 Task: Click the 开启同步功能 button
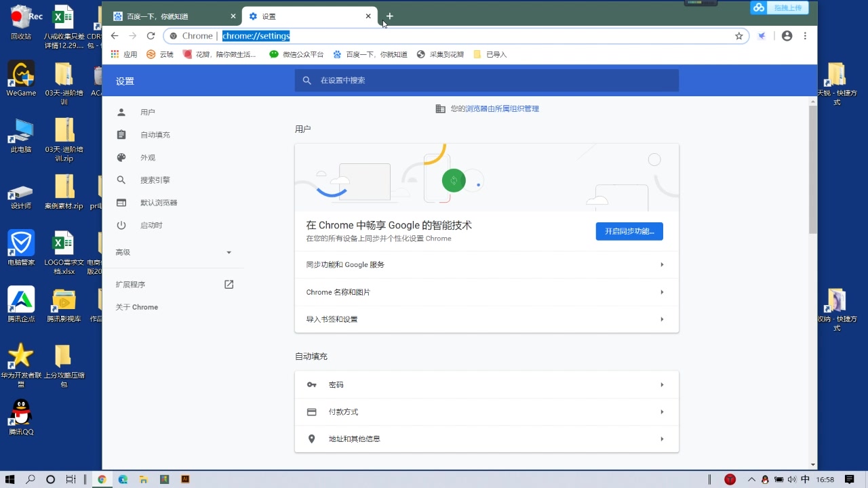click(x=629, y=231)
